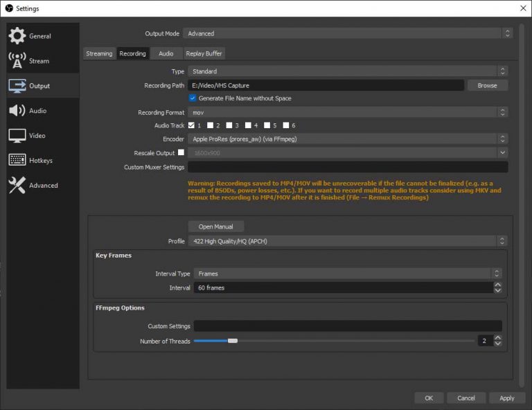
Task: Click the Custom Muxer Settings field
Action: [348, 167]
